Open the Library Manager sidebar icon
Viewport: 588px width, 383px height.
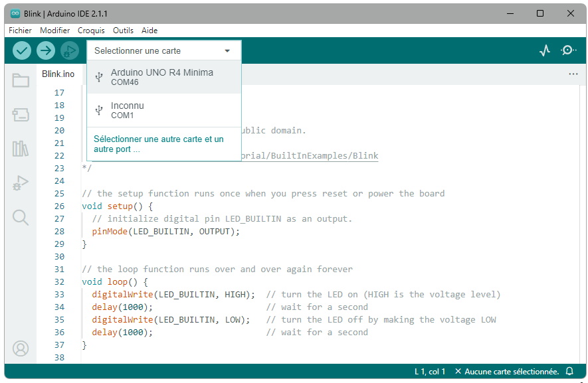pos(19,147)
